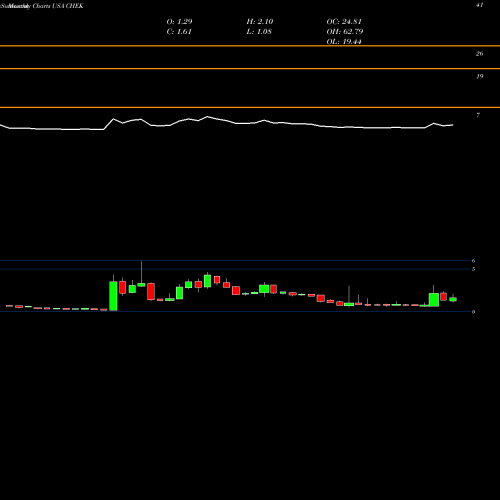Click the price axis label '26'
The image size is (500, 500).
479,54
